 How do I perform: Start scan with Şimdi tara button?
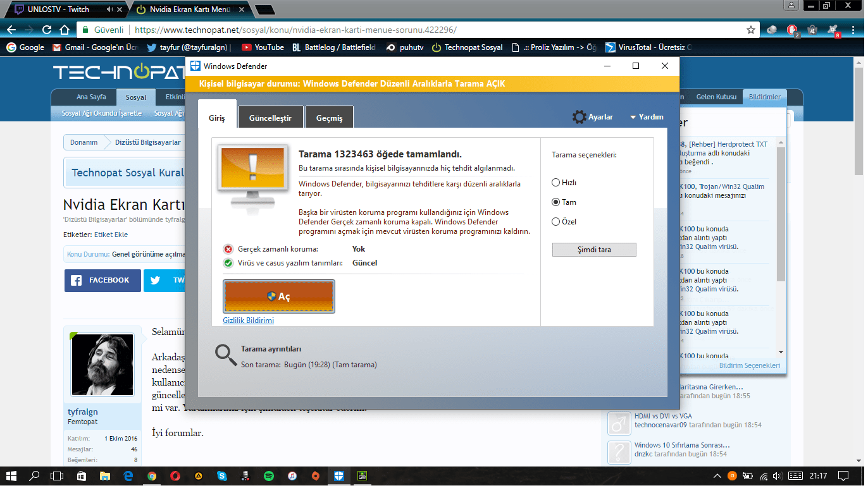tap(594, 249)
